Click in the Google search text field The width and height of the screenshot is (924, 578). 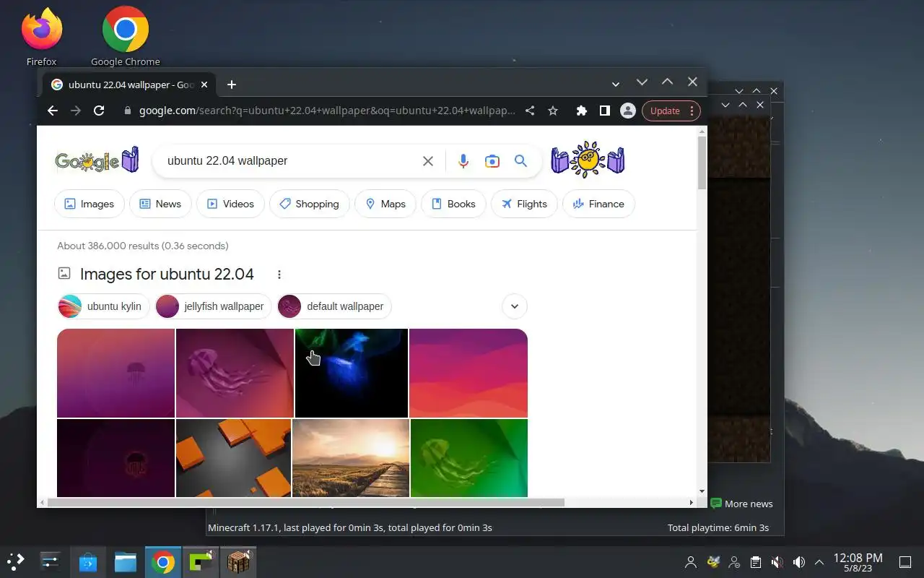click(x=289, y=161)
